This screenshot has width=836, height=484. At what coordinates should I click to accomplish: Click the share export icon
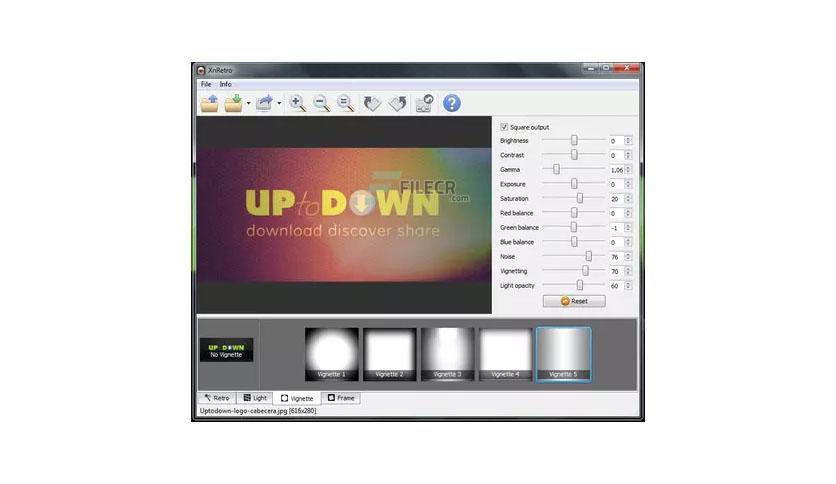(x=264, y=102)
